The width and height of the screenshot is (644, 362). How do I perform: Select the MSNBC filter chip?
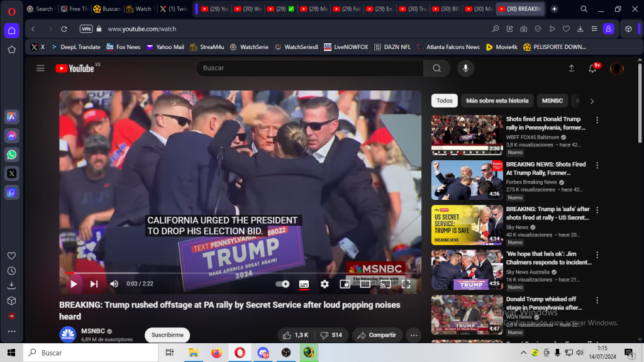tap(552, 101)
